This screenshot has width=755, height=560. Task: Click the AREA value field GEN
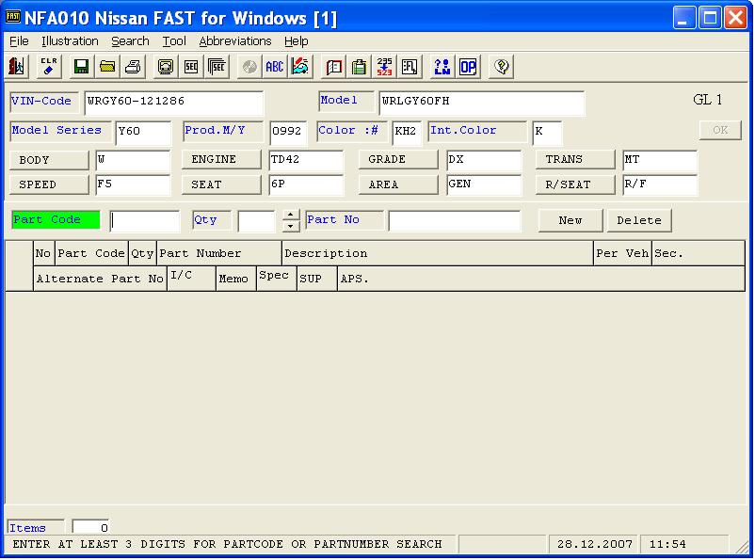coord(484,184)
